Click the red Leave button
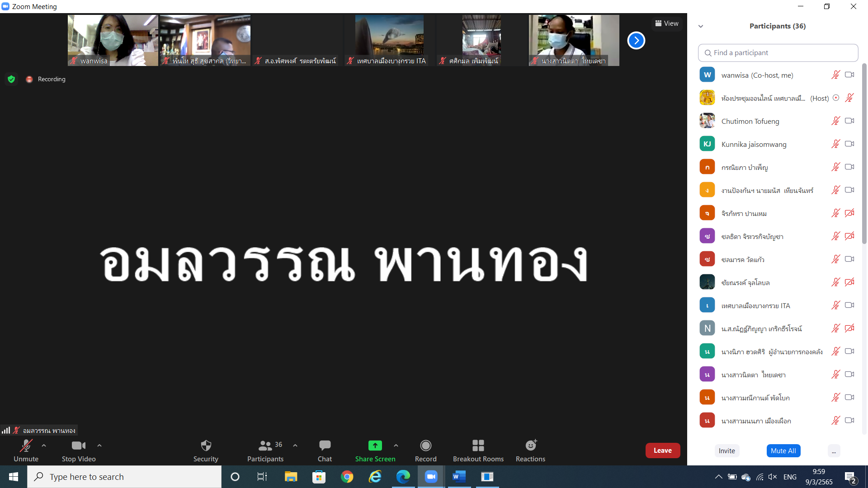The height and width of the screenshot is (488, 868). coord(663,450)
